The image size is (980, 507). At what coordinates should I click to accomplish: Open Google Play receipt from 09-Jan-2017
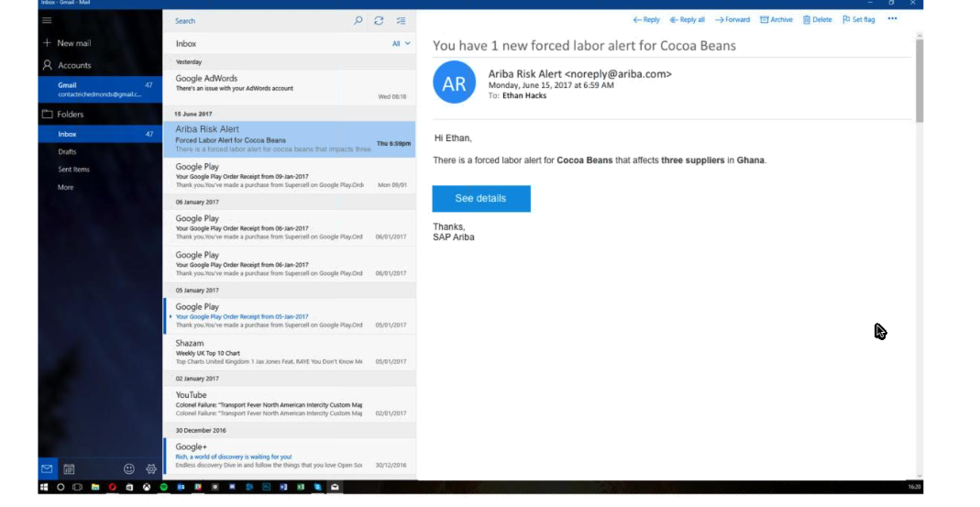[x=290, y=176]
